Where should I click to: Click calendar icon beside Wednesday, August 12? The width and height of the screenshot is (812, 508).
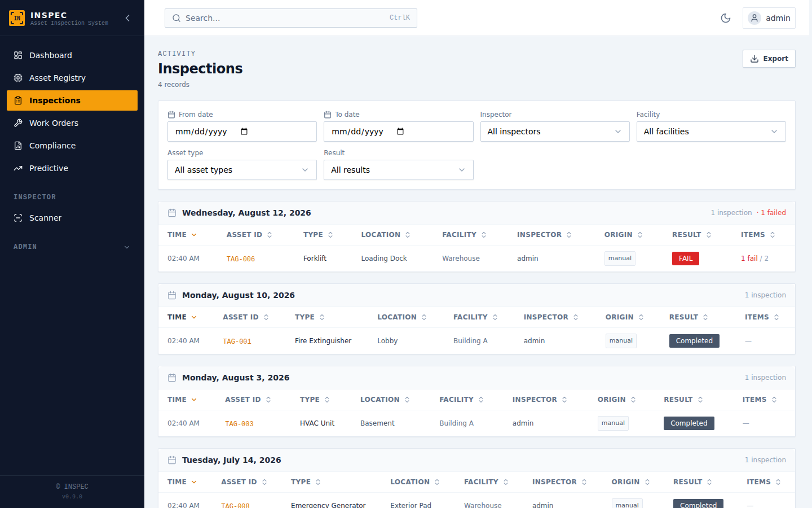pos(172,213)
